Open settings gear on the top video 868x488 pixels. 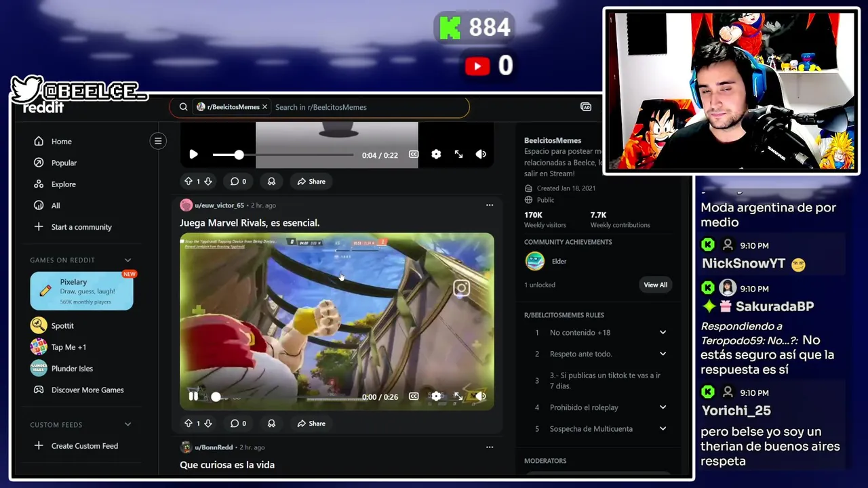point(436,155)
